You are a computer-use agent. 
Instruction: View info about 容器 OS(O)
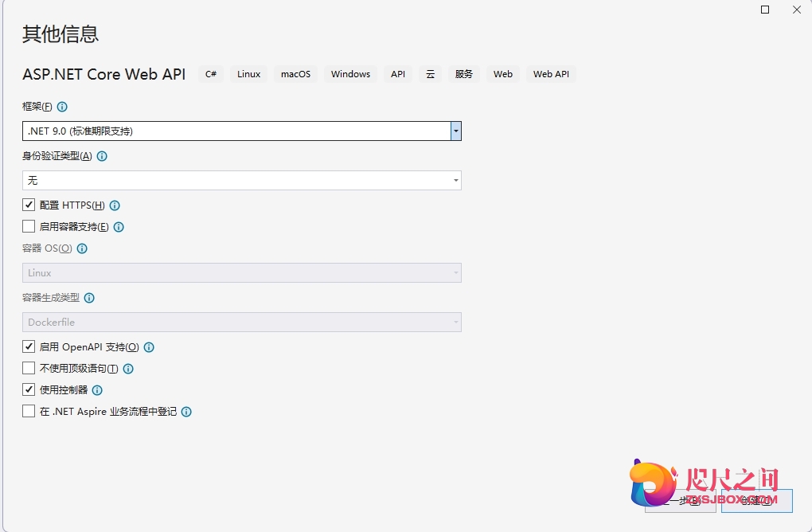point(82,248)
